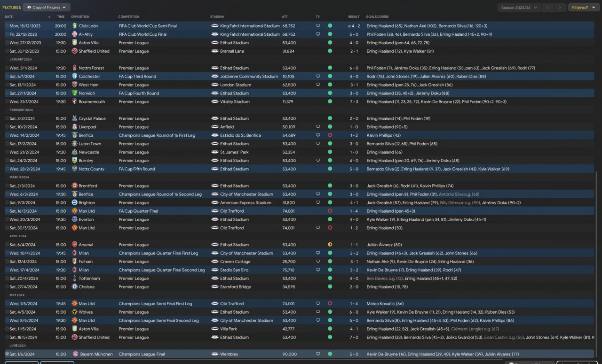Click the Bournemouth club badge

click(x=74, y=102)
